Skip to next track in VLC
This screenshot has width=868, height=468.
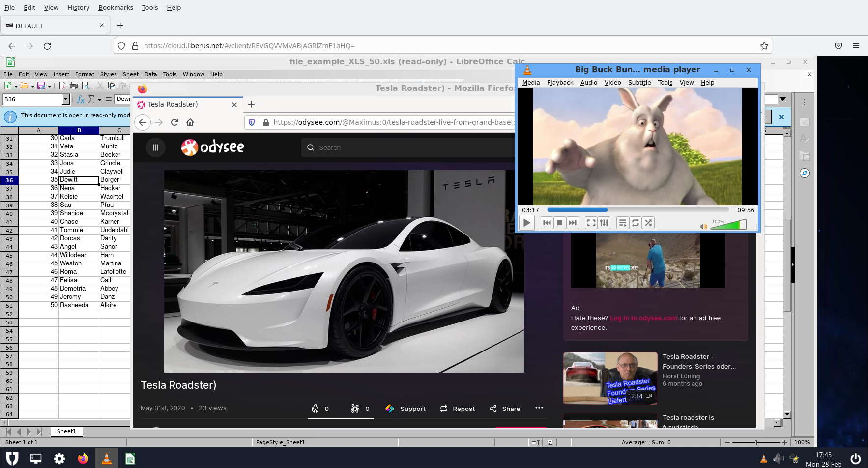pyautogui.click(x=573, y=223)
